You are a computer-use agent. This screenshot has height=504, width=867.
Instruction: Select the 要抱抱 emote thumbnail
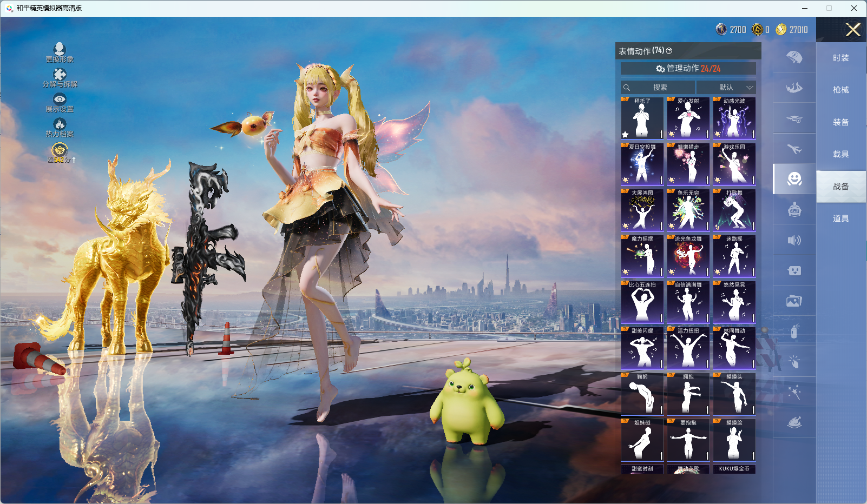[x=688, y=440]
